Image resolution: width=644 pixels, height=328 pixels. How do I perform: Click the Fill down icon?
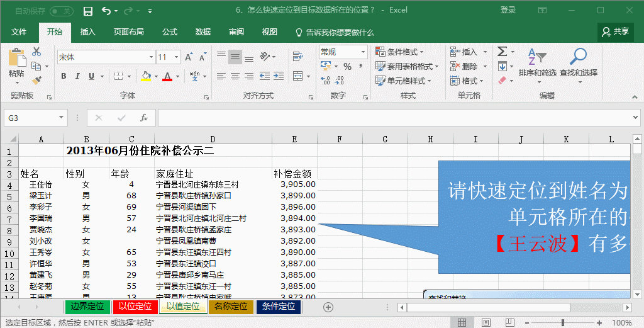click(502, 66)
